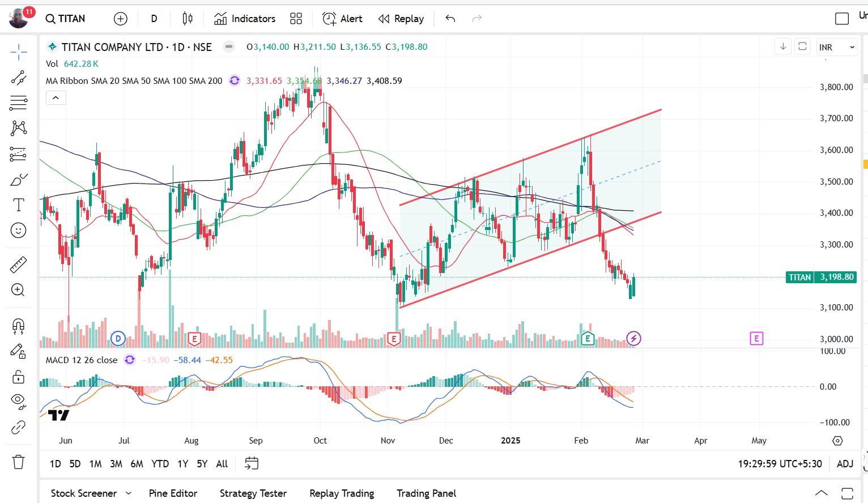Open timezone menu at 19:29:59 UTC+5:30
The width and height of the screenshot is (868, 503).
coord(780,464)
